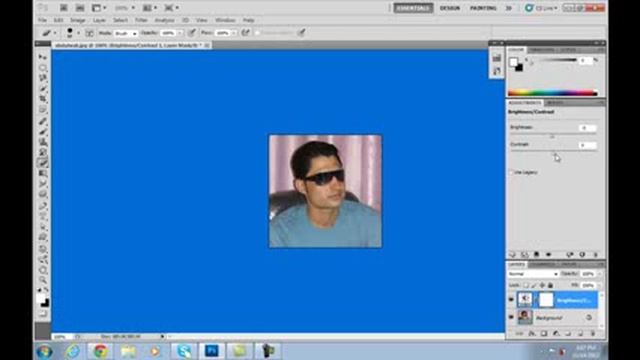Open Layers panel Opacity dropdown arrow
Image resolution: width=640 pixels, height=360 pixels.
point(599,274)
